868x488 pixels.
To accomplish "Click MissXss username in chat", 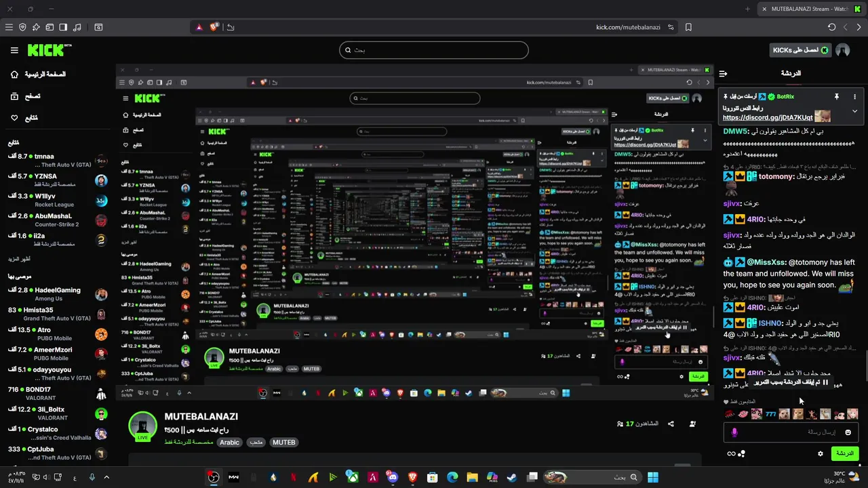I will click(766, 262).
